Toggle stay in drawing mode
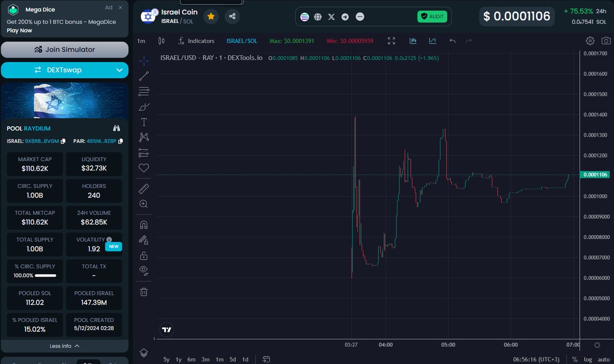 click(144, 240)
